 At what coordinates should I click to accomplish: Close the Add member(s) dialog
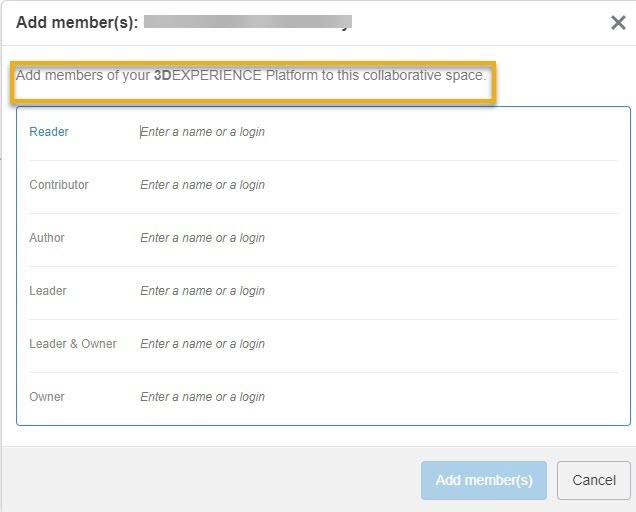tap(618, 23)
